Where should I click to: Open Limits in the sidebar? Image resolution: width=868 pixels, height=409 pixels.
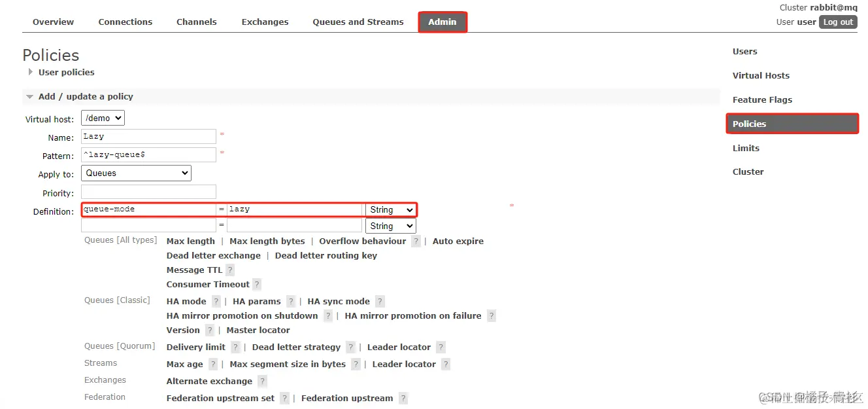[x=746, y=149]
